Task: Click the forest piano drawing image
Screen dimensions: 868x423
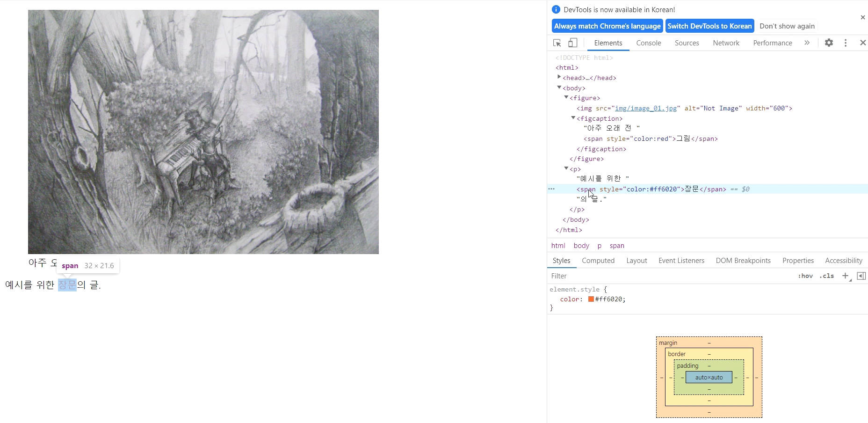Action: (x=203, y=132)
